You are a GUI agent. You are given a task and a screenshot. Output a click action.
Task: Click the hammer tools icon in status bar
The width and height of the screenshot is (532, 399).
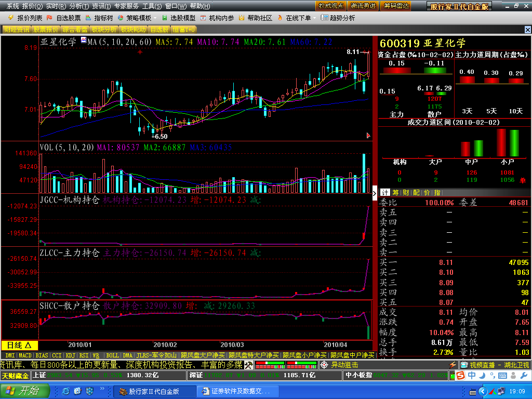pos(249,365)
